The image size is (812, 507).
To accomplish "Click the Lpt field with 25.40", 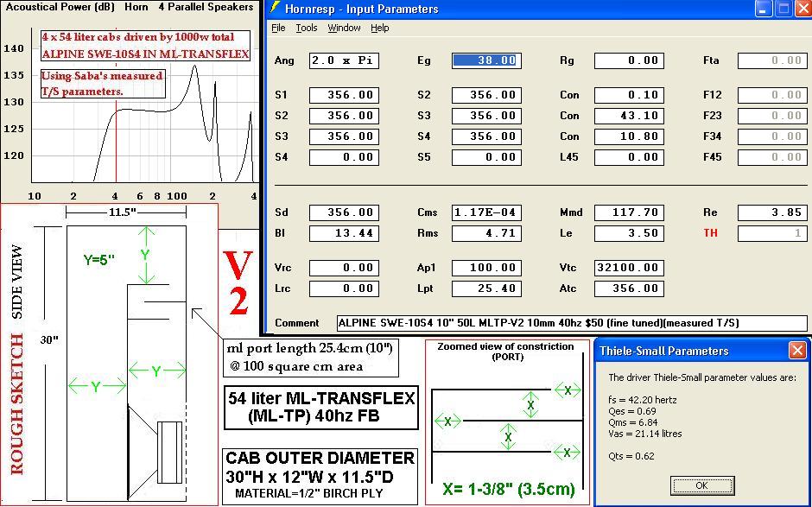I will click(486, 289).
